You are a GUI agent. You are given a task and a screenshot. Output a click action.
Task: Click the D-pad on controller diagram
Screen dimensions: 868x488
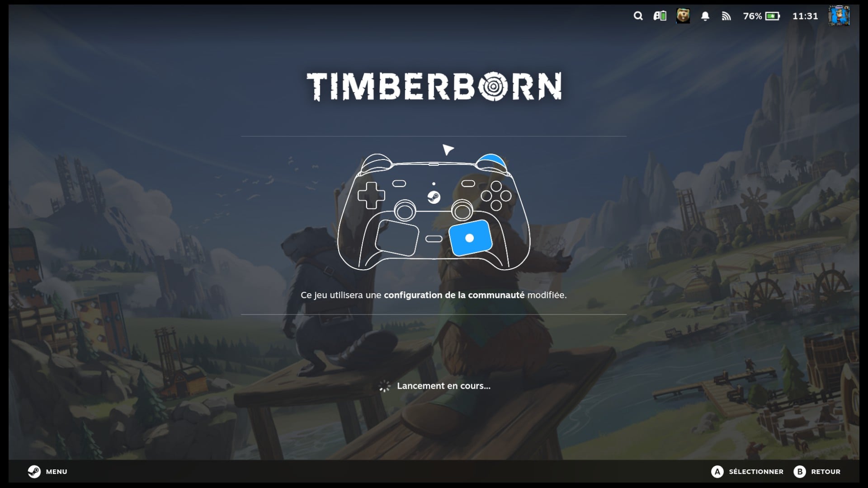pyautogui.click(x=371, y=195)
